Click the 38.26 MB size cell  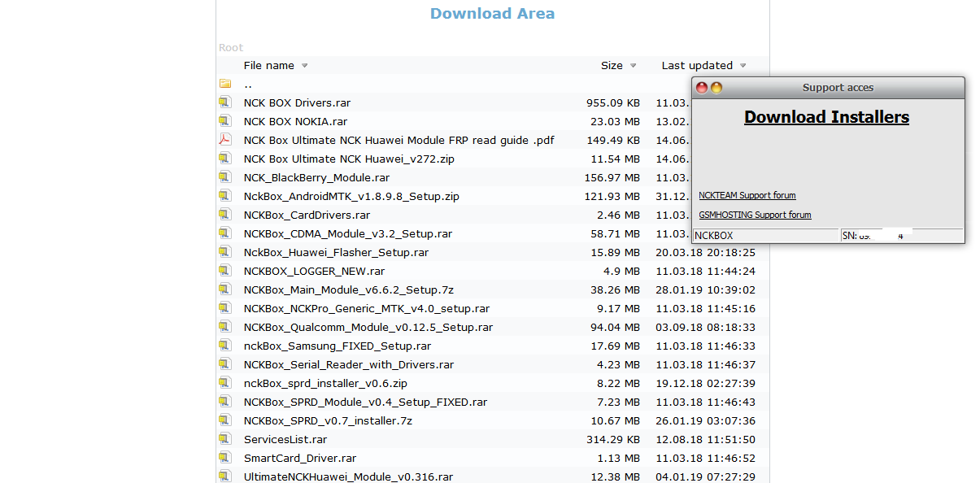(x=615, y=290)
